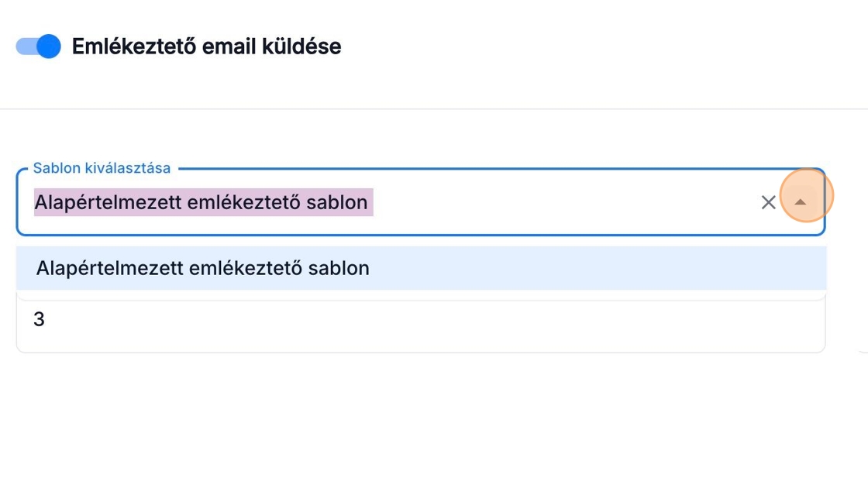The width and height of the screenshot is (868, 485).
Task: Focus the input field showing 3
Action: pos(418,320)
